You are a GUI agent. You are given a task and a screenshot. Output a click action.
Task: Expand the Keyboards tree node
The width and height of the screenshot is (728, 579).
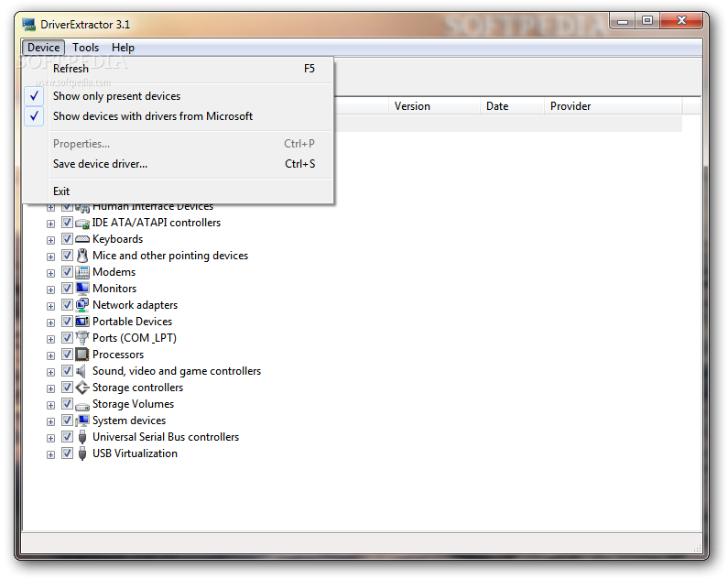[x=50, y=241]
